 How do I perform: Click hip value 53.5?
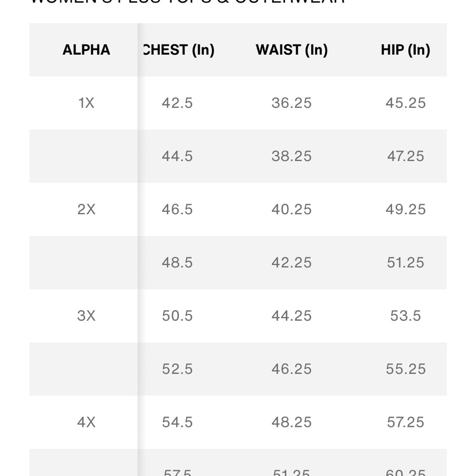tap(406, 316)
